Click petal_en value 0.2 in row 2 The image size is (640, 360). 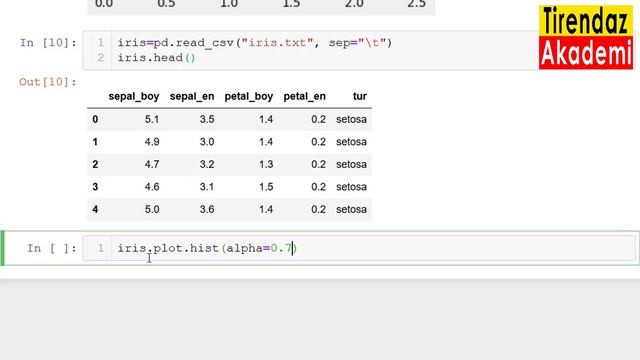tap(318, 164)
